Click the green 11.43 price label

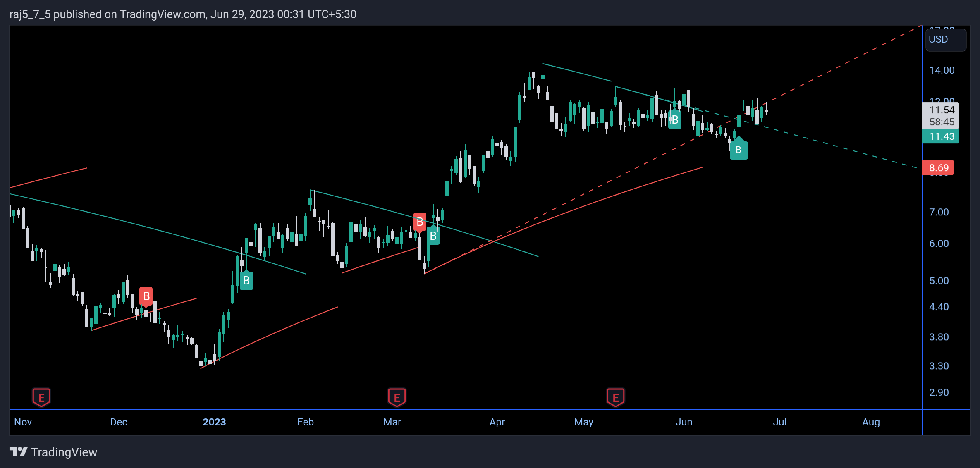pyautogui.click(x=941, y=136)
